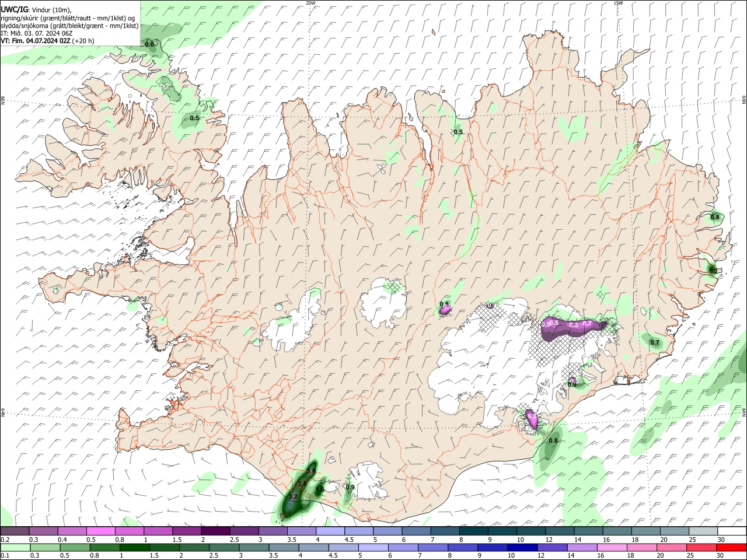747x560 pixels.
Task: Pick the grey-teal 3–3.5 rain legend swatch
Action: click(253, 548)
